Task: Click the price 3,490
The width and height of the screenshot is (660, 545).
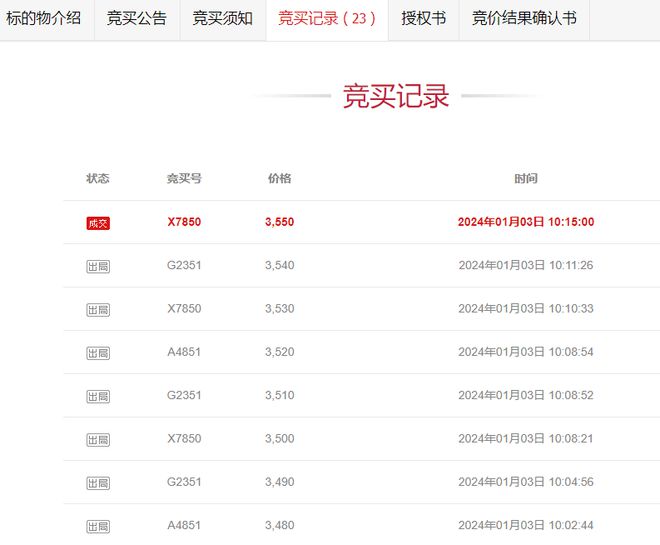Action: [279, 482]
